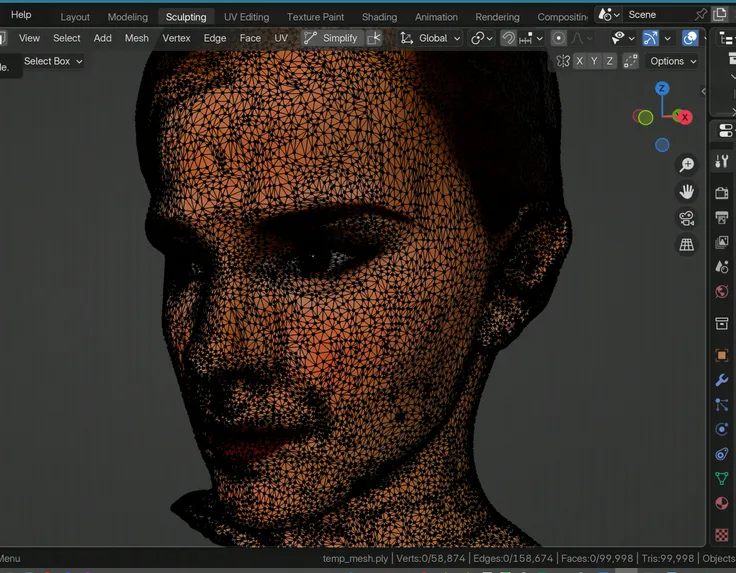Click the zoom magnifier icon in viewport
Screen dimensions: 736x573
click(687, 165)
